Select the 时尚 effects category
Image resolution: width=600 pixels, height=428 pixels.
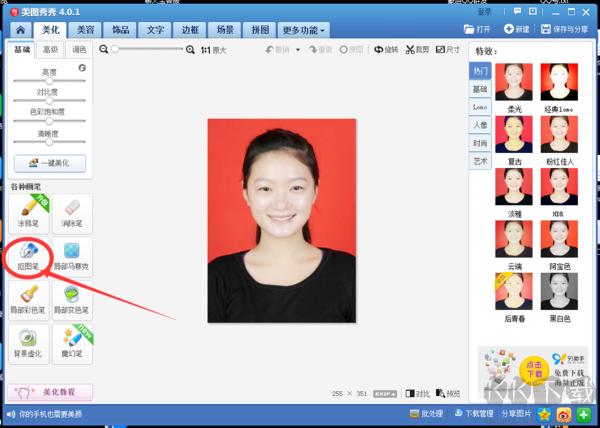[480, 143]
